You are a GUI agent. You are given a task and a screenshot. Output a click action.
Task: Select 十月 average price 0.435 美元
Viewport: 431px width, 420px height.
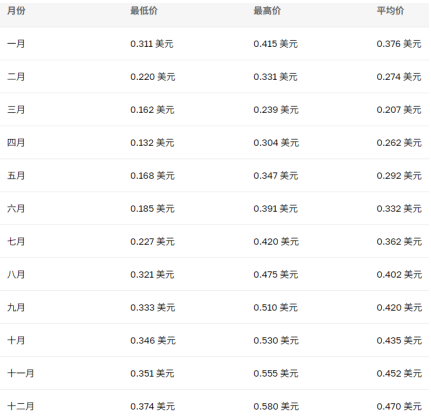[399, 340]
